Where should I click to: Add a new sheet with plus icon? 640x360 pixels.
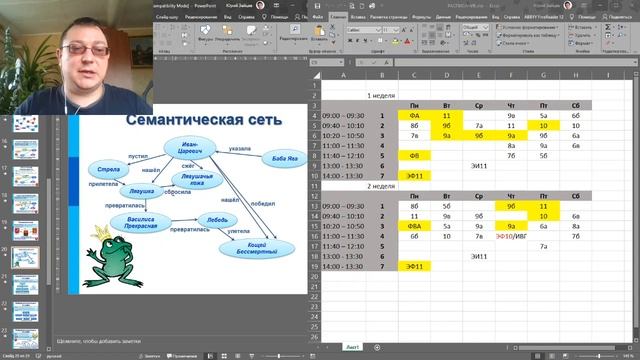[377, 347]
